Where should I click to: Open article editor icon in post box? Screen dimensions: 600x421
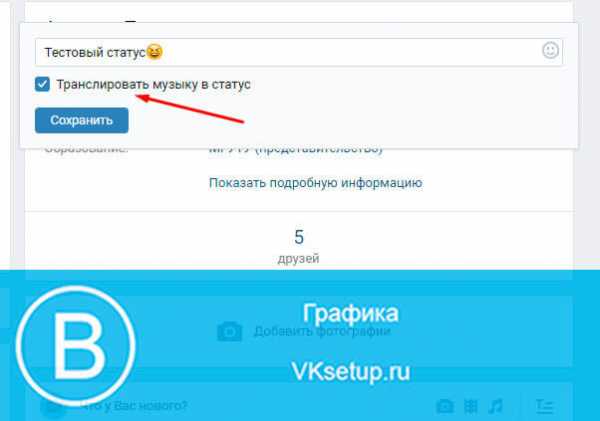[x=544, y=406]
